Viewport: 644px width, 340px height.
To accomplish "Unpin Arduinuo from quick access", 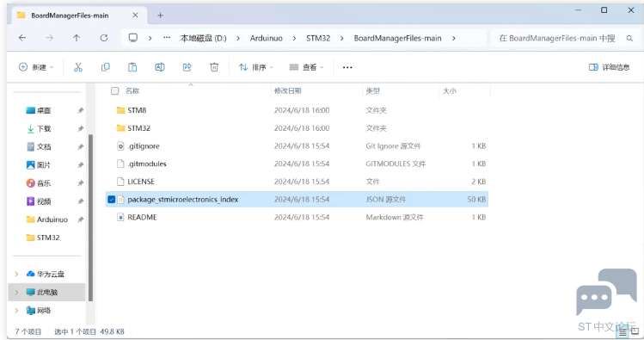I will [x=81, y=219].
